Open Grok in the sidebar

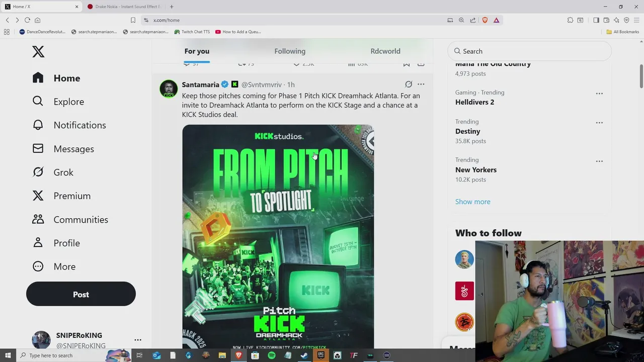click(53, 172)
